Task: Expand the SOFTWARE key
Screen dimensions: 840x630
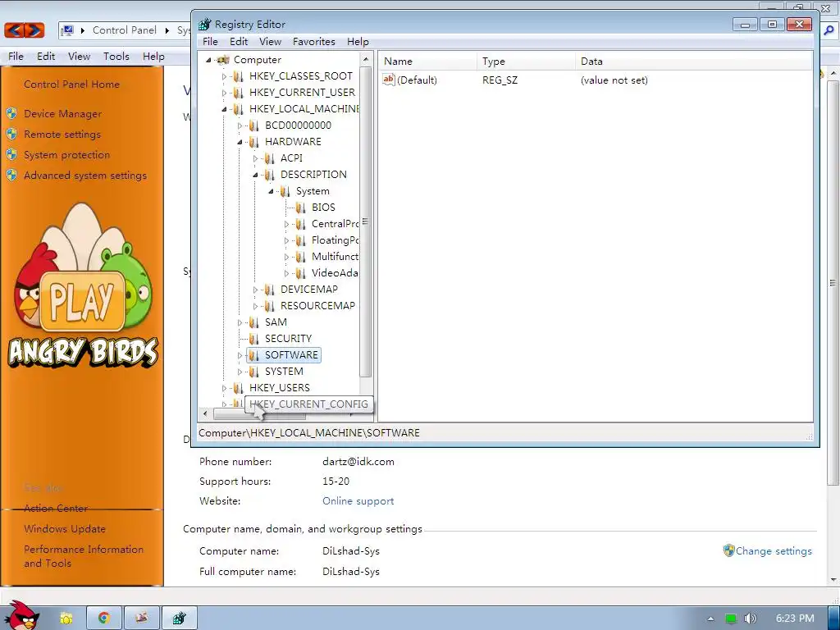Action: [x=240, y=355]
